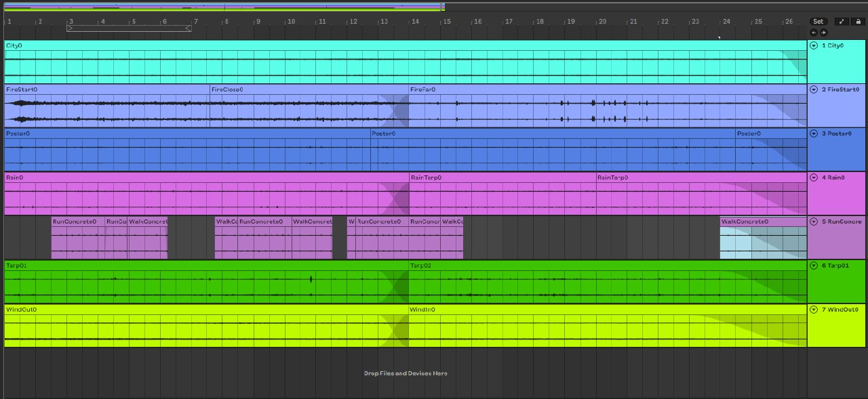Click the crossfade between WindOut0 and WindIn0
The height and width of the screenshot is (399, 868).
(394, 331)
